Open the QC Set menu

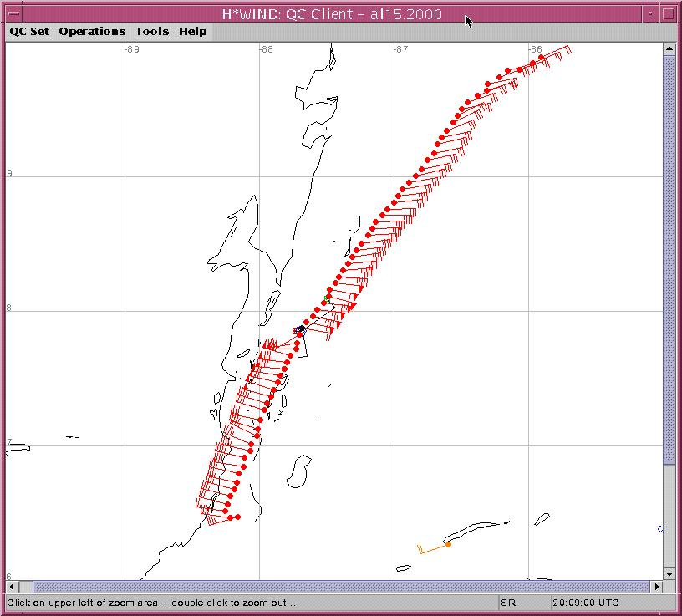coord(29,32)
